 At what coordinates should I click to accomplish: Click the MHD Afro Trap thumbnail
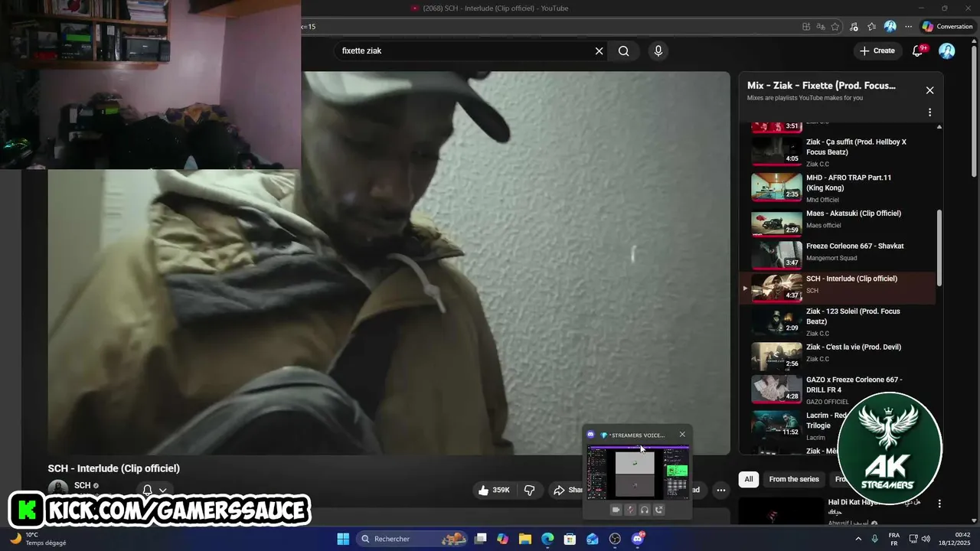[x=776, y=187]
